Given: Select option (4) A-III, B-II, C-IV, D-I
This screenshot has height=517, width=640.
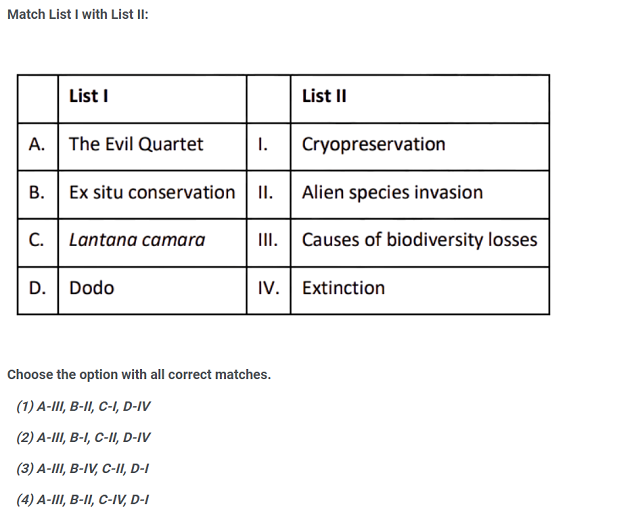Looking at the screenshot, I should (x=84, y=498).
